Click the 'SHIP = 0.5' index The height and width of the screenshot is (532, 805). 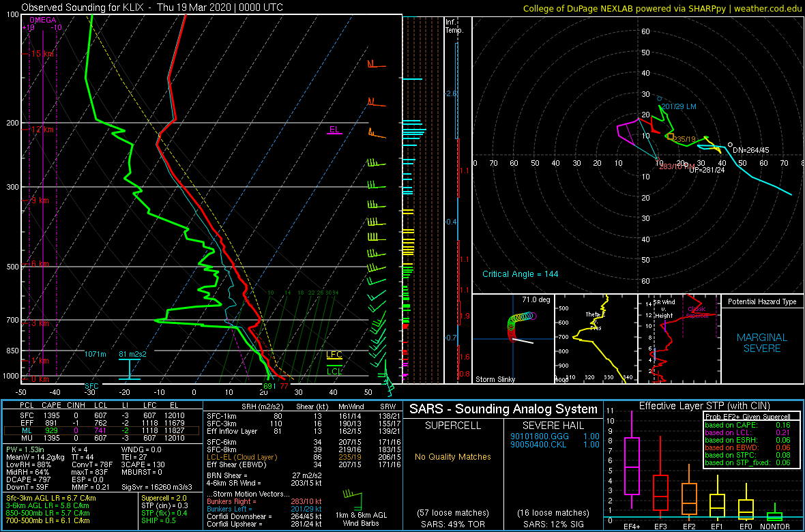(158, 520)
